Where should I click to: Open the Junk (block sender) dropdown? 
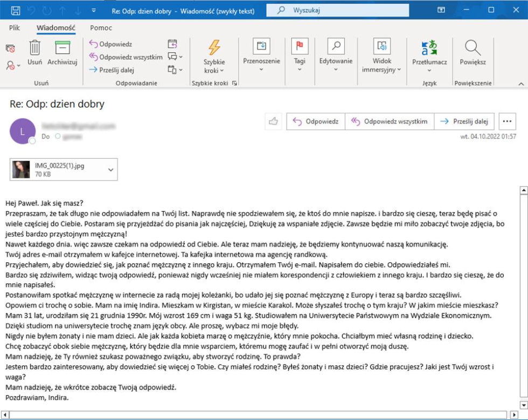tap(13, 65)
